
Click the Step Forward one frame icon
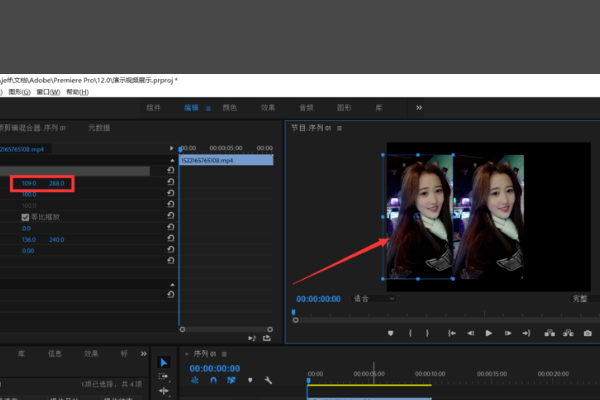click(x=508, y=333)
